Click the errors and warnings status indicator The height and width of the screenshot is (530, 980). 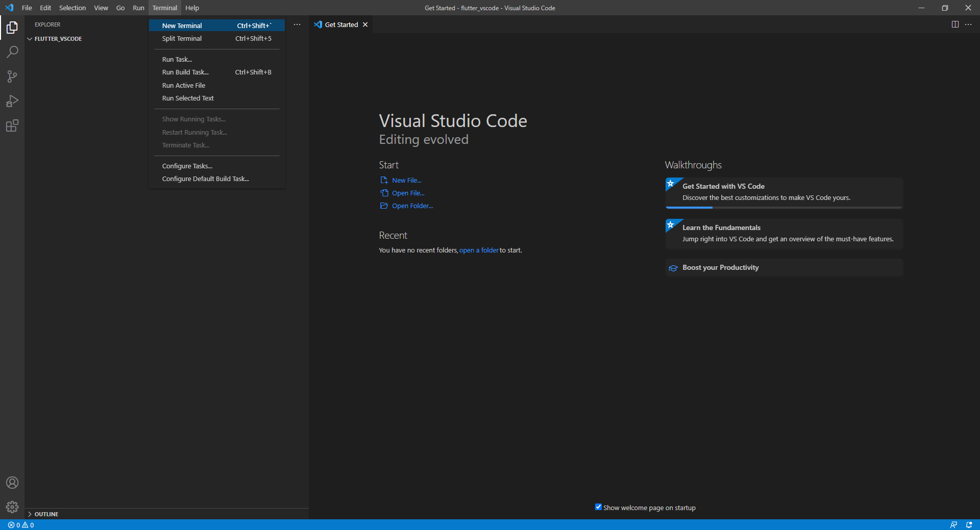pos(21,525)
